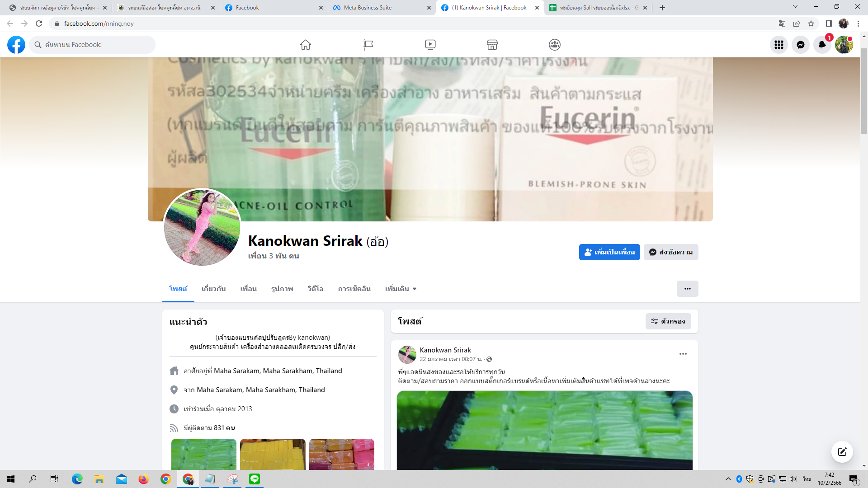This screenshot has height=488, width=868.
Task: Open the Groups icon
Action: click(x=555, y=45)
